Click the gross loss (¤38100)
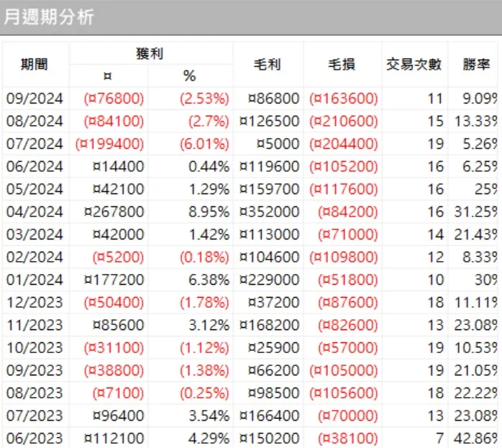 348,438
